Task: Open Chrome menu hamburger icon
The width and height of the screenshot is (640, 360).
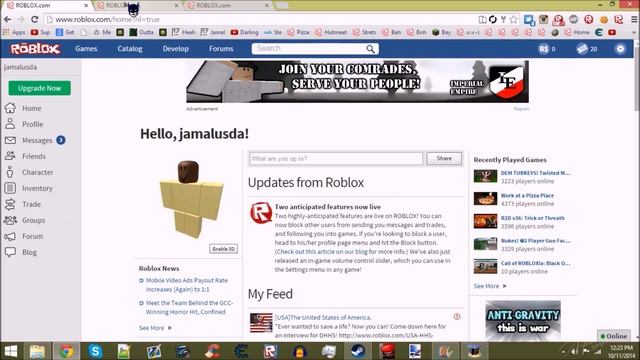Action: [x=634, y=19]
